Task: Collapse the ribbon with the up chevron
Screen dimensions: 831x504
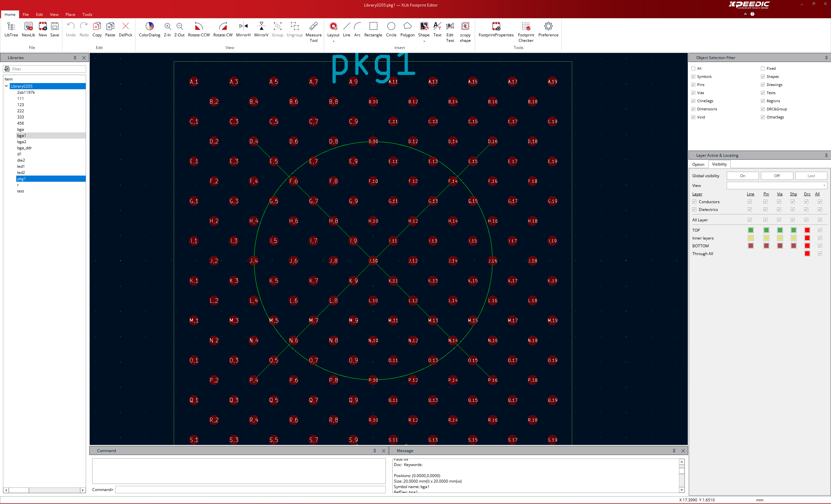Action: [x=745, y=14]
